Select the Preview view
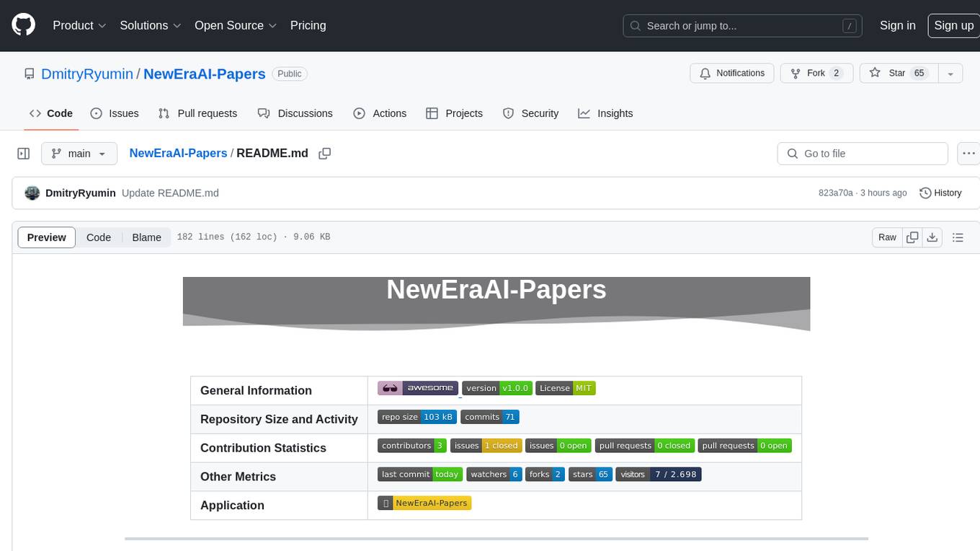The image size is (980, 551). click(x=47, y=237)
